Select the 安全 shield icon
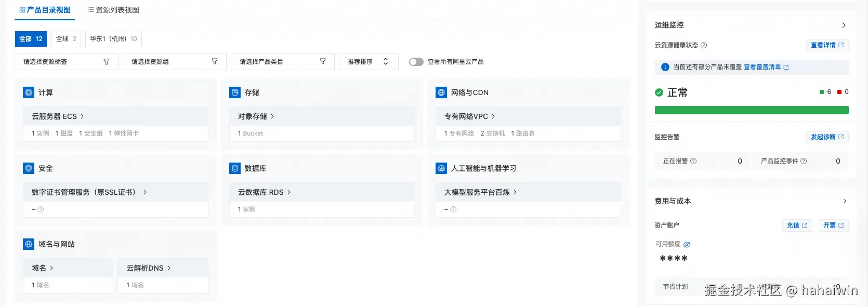Screen dimensions: 868x307 [29, 168]
